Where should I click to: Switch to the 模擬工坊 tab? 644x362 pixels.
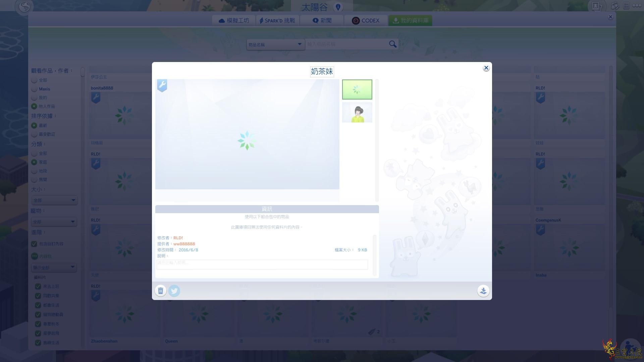pos(234,21)
